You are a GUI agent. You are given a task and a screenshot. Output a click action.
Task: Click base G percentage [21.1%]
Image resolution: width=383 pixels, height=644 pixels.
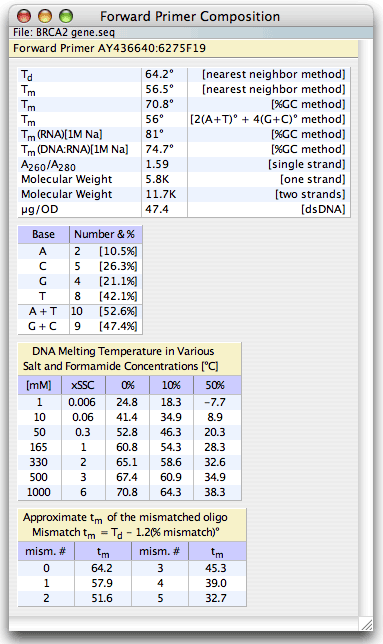click(x=118, y=281)
